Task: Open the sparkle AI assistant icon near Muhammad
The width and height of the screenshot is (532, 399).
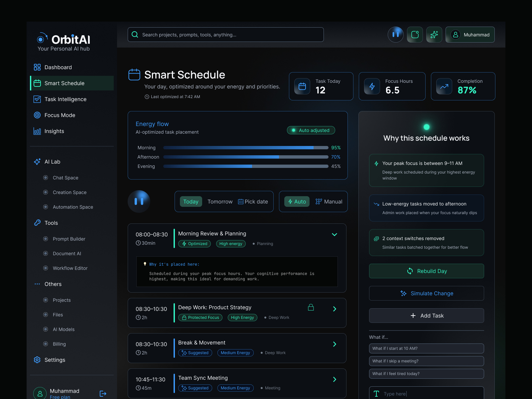Action: tap(434, 34)
